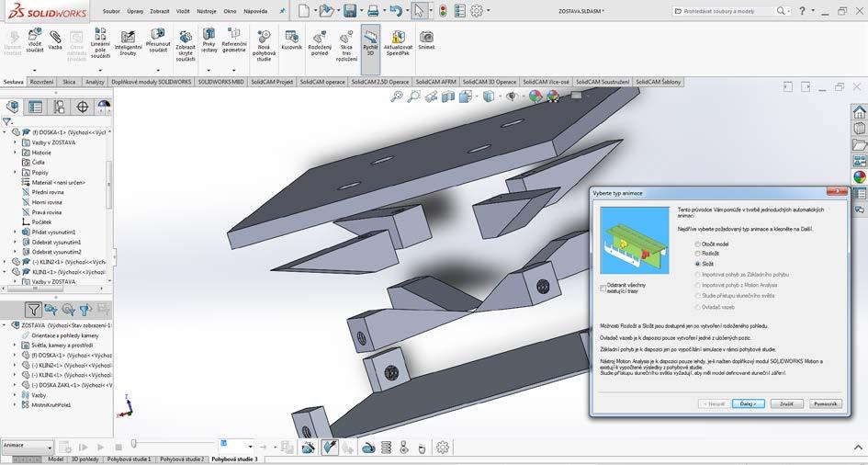Open the SolidCAM 3D Operace tab
The image size is (868, 465).
490,82
